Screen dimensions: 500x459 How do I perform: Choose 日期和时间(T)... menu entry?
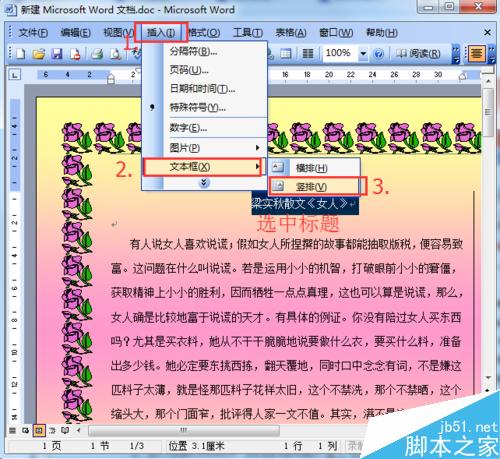(204, 89)
